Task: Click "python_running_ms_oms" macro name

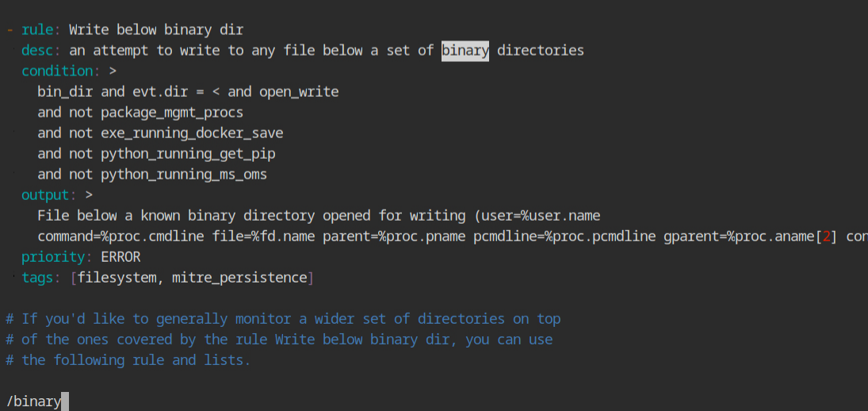Action: click(x=184, y=175)
